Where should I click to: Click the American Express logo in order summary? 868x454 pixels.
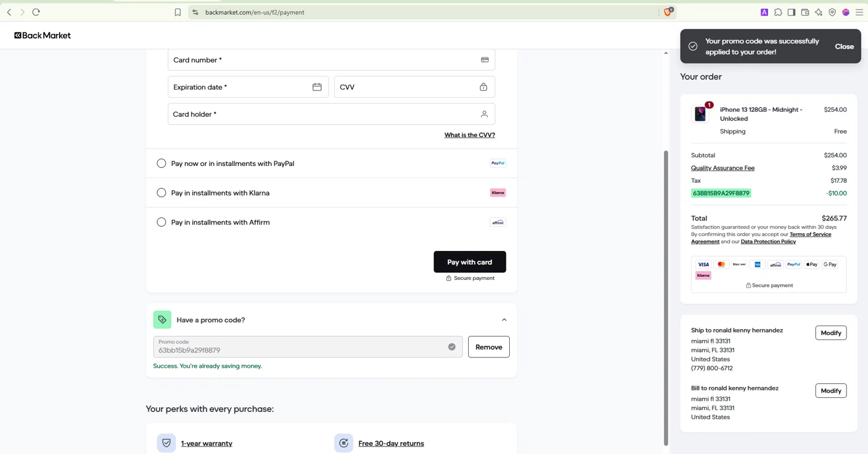(x=757, y=264)
